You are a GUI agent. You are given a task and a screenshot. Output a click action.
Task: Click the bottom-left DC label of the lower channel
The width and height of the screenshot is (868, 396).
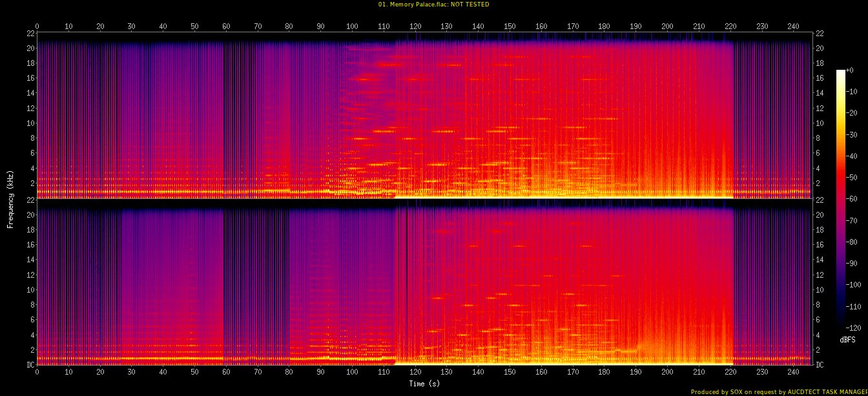tap(30, 365)
